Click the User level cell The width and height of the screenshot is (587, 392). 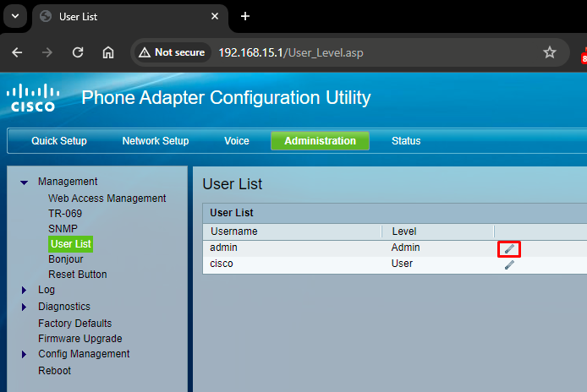(402, 264)
